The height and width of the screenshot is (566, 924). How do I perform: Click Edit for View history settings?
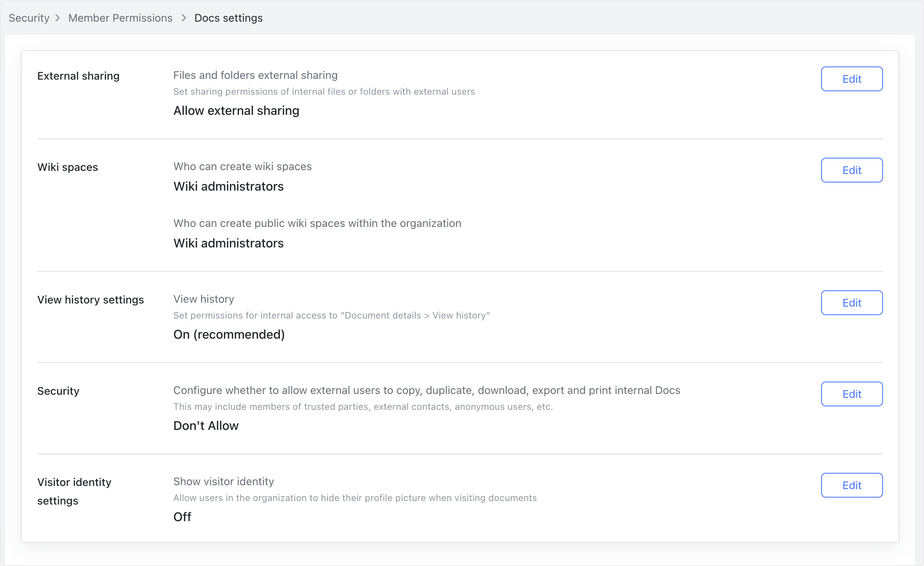click(851, 303)
